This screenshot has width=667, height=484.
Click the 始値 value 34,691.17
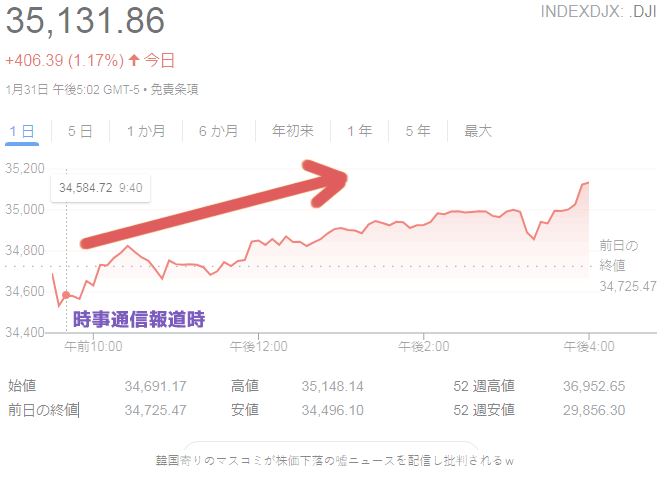click(x=156, y=386)
